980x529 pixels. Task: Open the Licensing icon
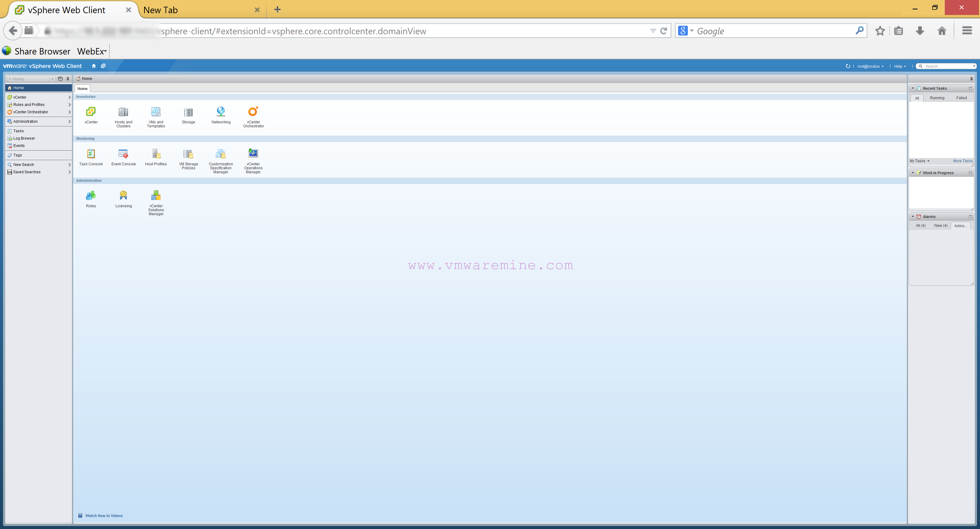(123, 196)
